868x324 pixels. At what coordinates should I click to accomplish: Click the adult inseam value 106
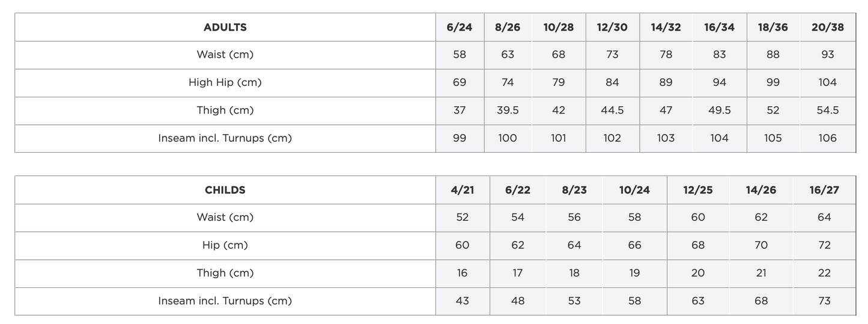click(x=827, y=138)
